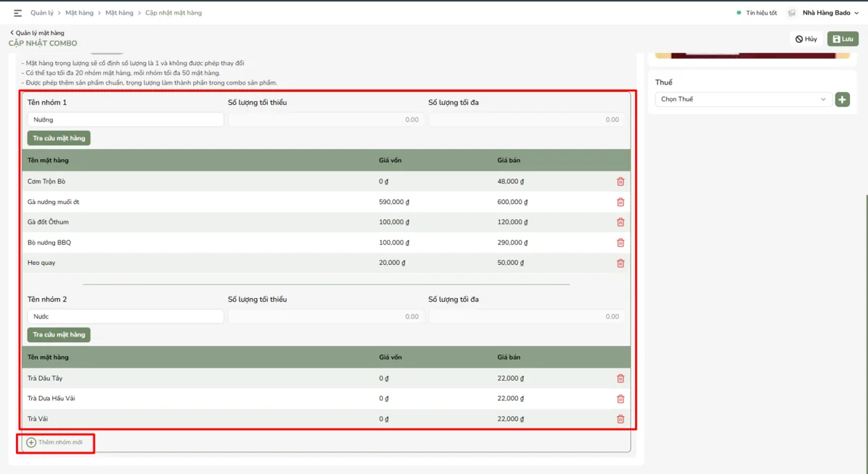Click minimum quantity field of group 1
Viewport: 868px width, 474px height.
(326, 119)
